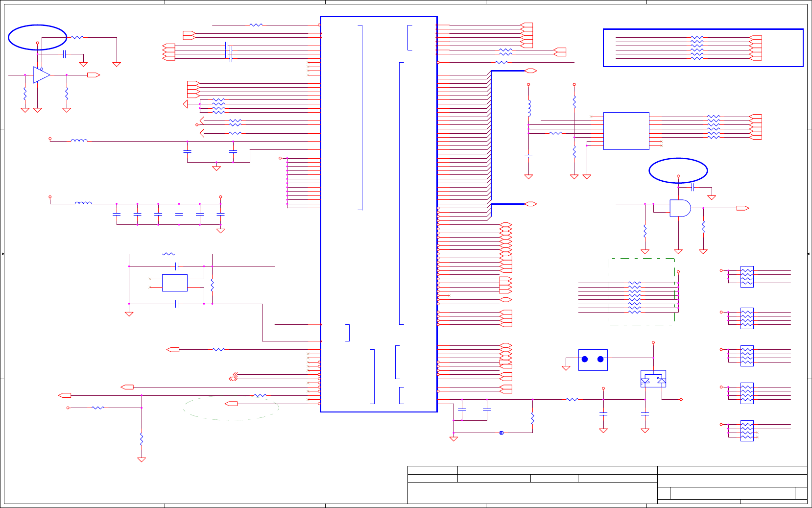Screen dimensions: 812x508
Task: Select the capacitor directly above the crystal
Action: point(177,266)
